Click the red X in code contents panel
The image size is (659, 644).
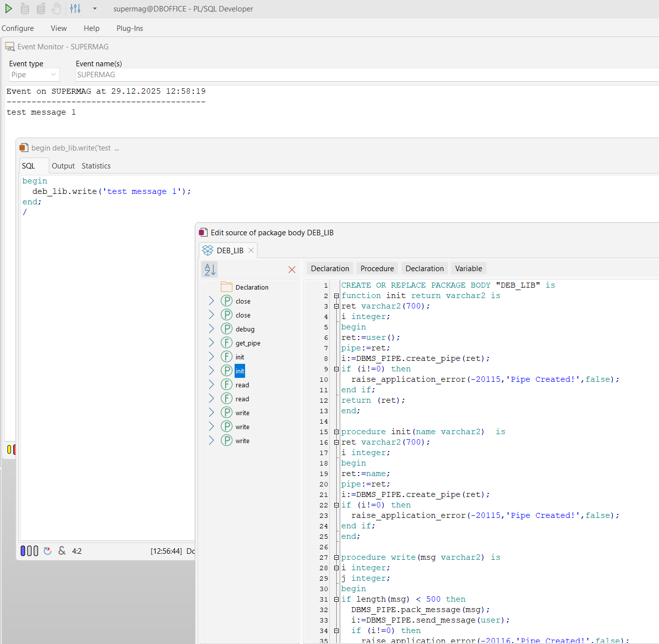point(292,270)
